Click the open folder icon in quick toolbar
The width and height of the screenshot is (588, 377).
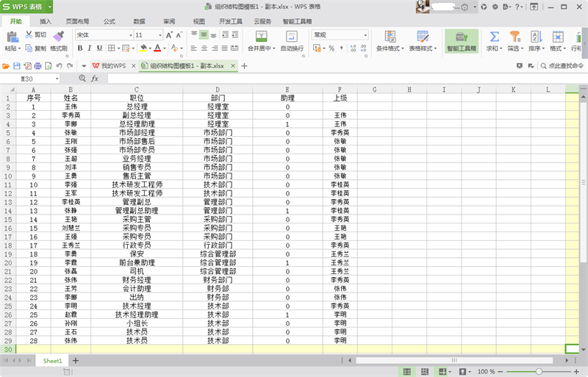click(6, 66)
